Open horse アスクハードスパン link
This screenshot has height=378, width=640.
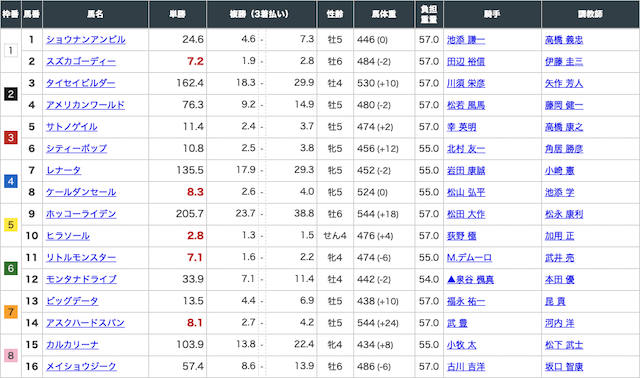(x=85, y=323)
